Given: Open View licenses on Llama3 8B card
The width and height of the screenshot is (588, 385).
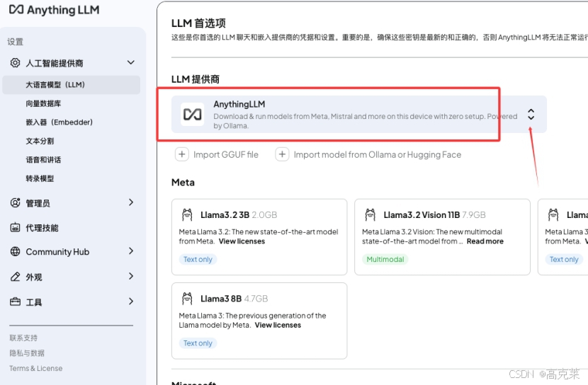Looking at the screenshot, I should [278, 325].
